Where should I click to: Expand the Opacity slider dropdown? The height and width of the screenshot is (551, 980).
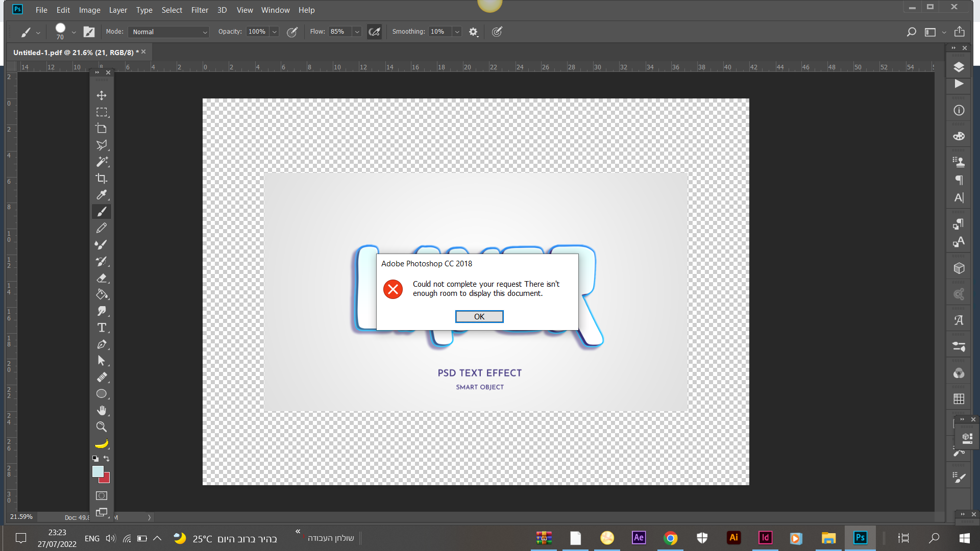275,32
